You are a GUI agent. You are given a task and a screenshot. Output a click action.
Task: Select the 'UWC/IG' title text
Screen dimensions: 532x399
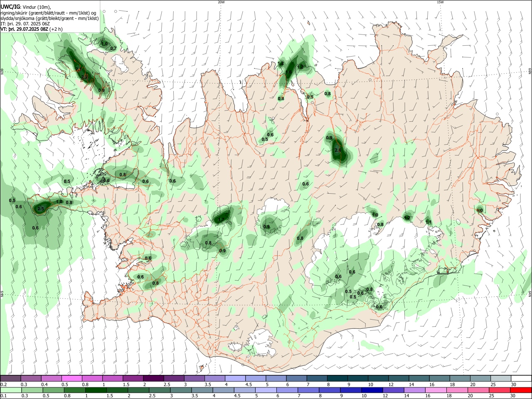pyautogui.click(x=10, y=7)
